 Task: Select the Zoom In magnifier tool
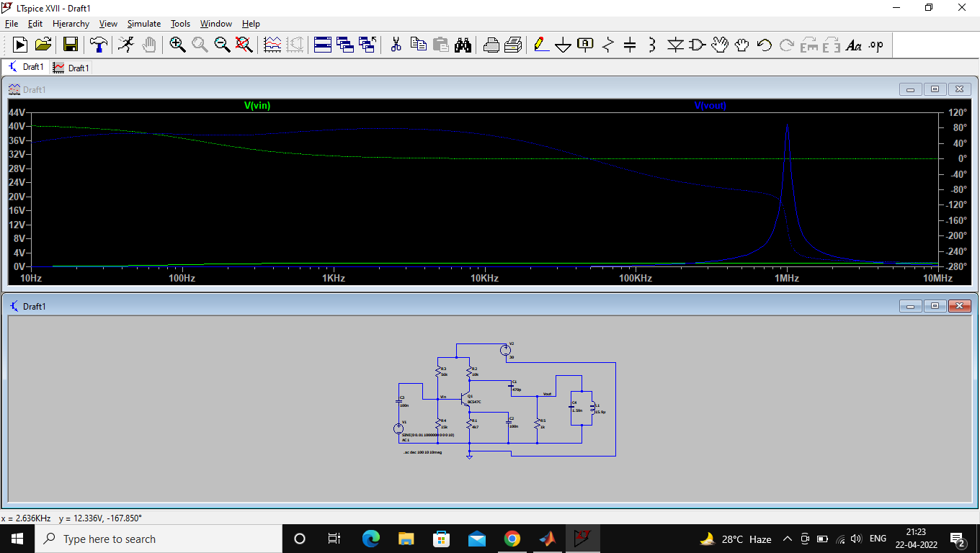[177, 45]
